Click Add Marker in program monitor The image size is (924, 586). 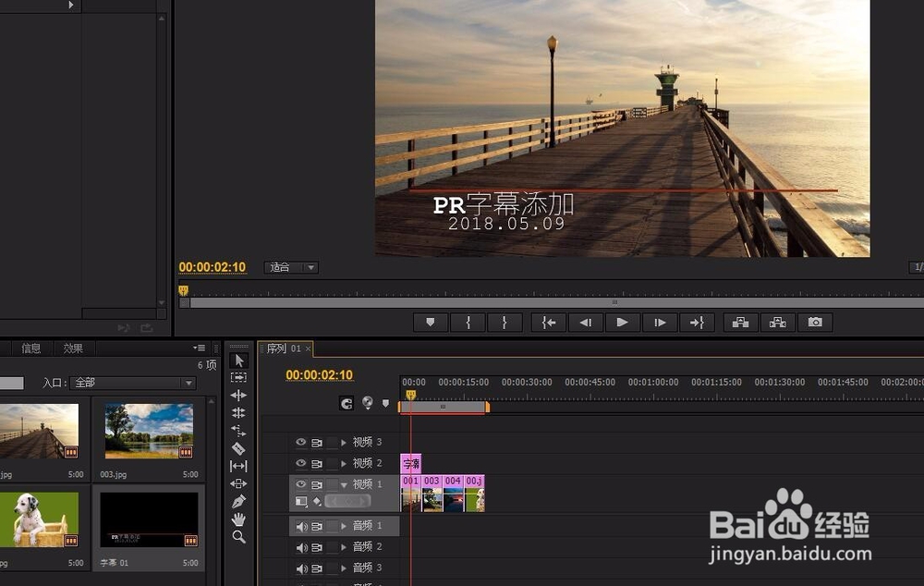pyautogui.click(x=431, y=323)
